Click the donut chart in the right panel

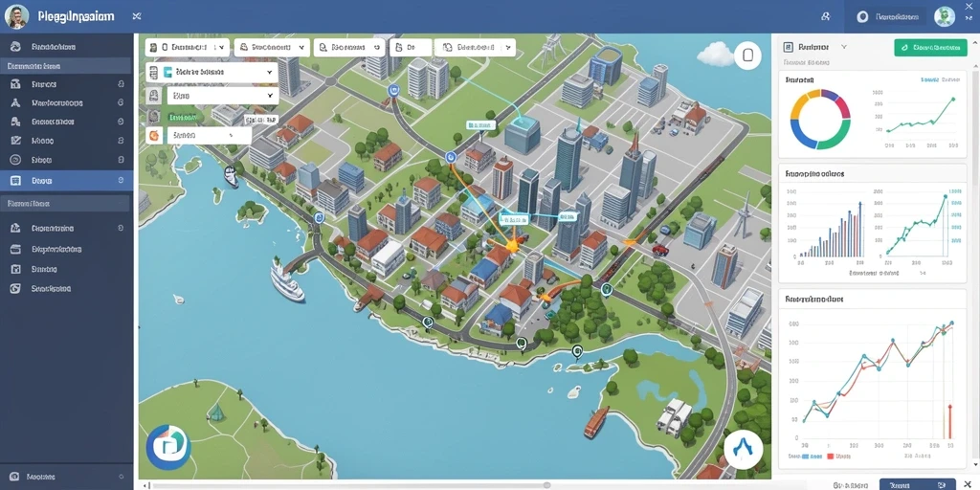click(820, 120)
